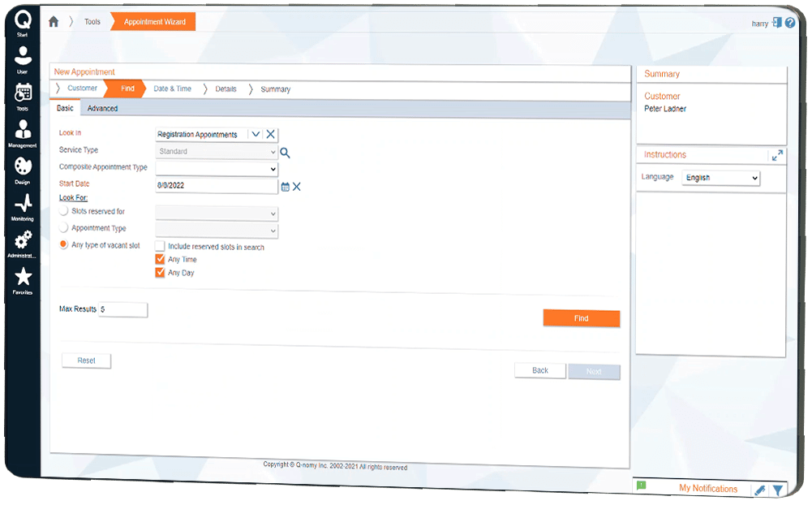Image resolution: width=812 pixels, height=505 pixels.
Task: Open the Language dropdown
Action: tap(720, 178)
